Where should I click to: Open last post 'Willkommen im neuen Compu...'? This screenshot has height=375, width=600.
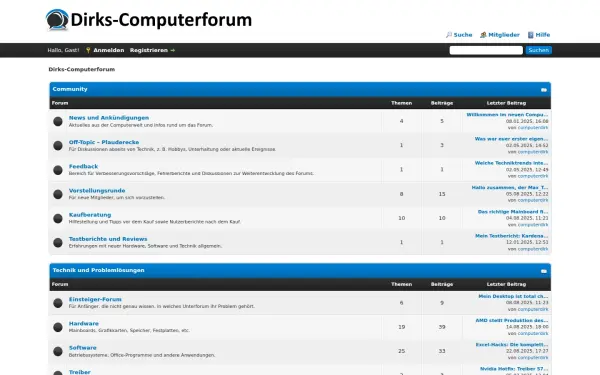click(507, 115)
